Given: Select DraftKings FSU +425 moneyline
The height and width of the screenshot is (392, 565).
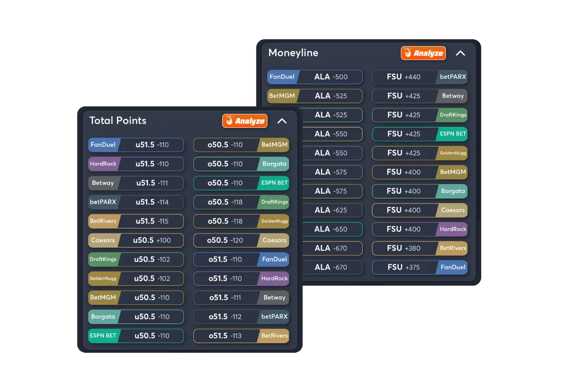Looking at the screenshot, I should (x=420, y=115).
